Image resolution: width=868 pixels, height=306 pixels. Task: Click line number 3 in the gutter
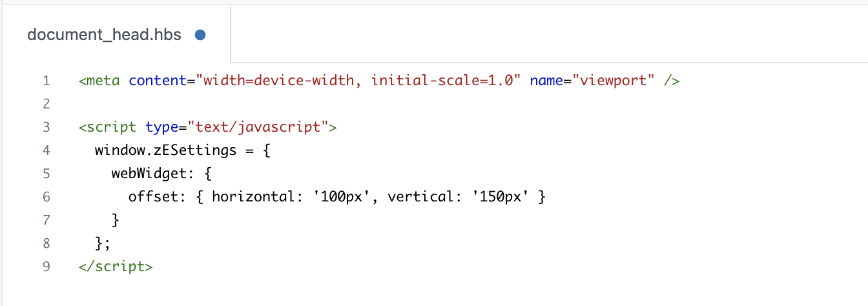(x=46, y=127)
